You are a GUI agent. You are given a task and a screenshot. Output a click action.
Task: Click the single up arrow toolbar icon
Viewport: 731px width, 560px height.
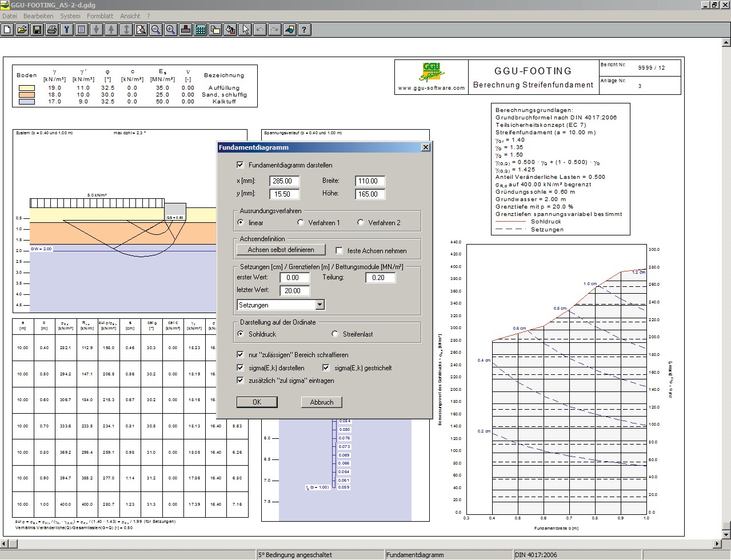coord(111,30)
